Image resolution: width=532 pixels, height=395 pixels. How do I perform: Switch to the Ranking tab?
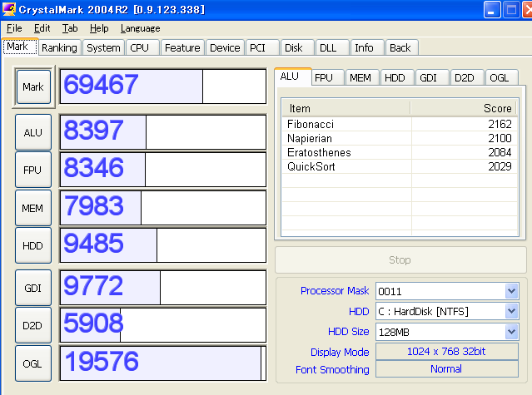(x=59, y=47)
